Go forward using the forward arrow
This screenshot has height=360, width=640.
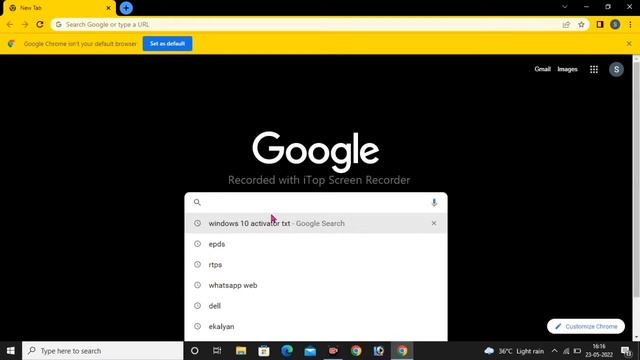tap(25, 24)
